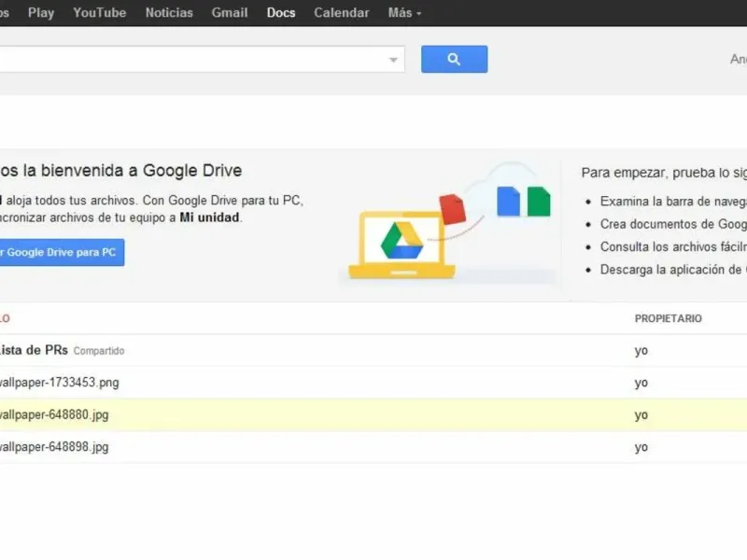Screen dimensions: 747x560
Task: Click the Google Drive logo on the laptop illustration
Action: click(x=402, y=240)
